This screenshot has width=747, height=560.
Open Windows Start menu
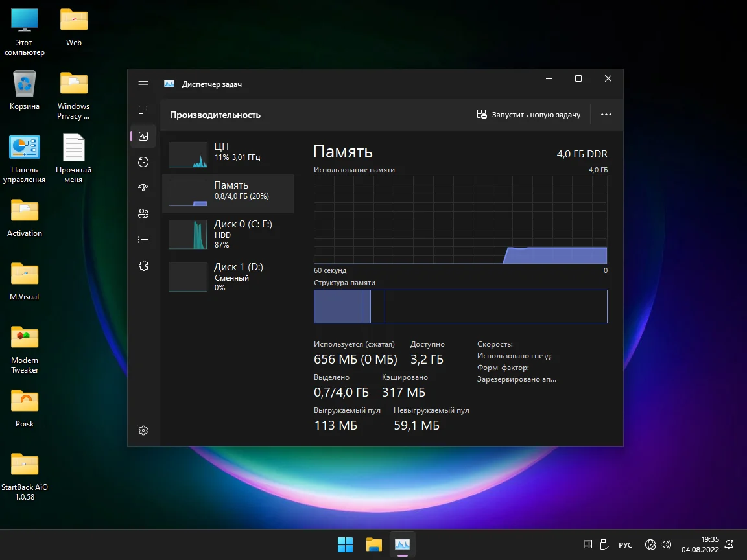[345, 545]
